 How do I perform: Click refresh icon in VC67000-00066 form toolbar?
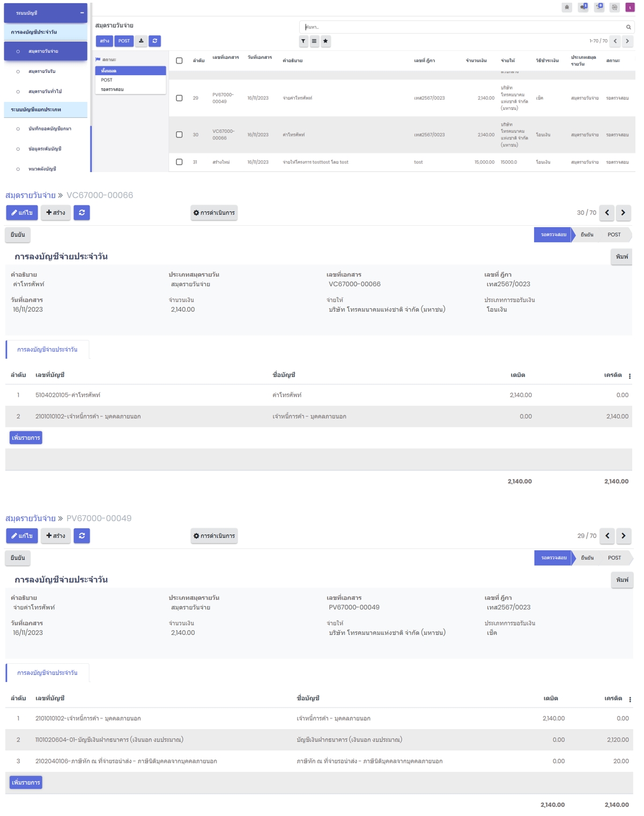coord(82,213)
